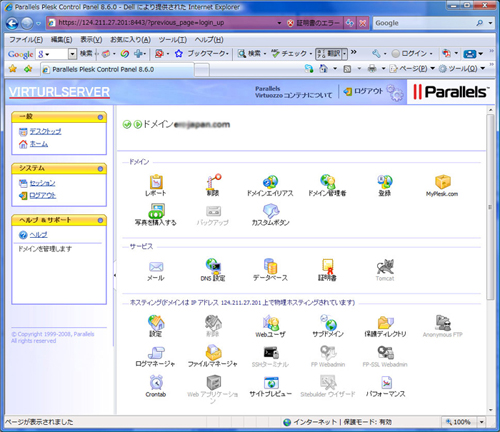The height and width of the screenshot is (432, 500).
Task: Click the 証明書のエラー warning button
Action: [314, 23]
